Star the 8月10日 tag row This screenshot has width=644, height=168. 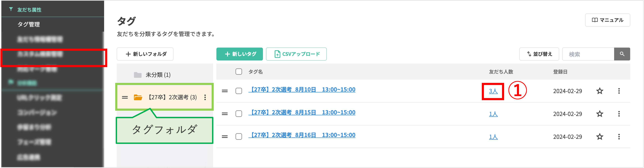(x=600, y=91)
